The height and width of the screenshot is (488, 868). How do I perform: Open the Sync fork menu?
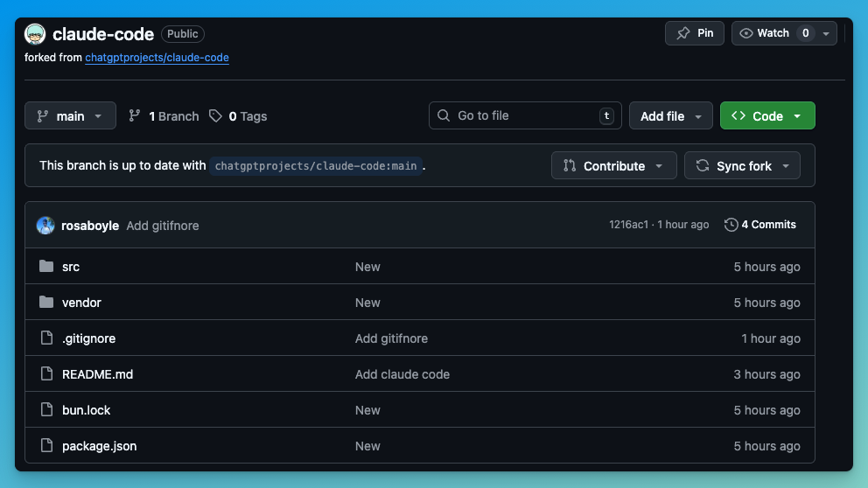coord(742,166)
